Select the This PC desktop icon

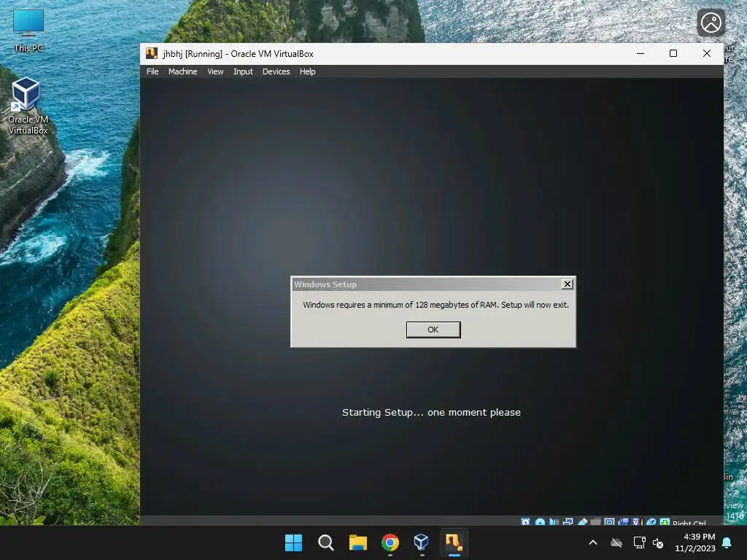coord(28,31)
